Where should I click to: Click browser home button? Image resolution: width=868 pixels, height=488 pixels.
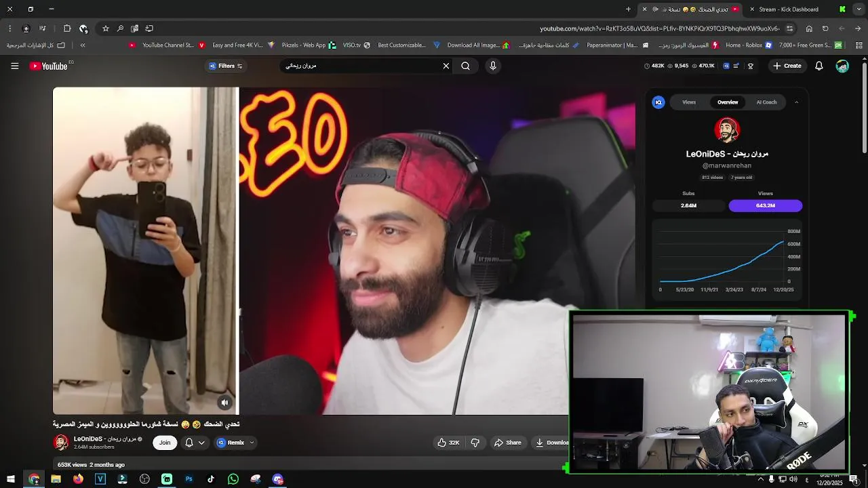click(x=809, y=28)
